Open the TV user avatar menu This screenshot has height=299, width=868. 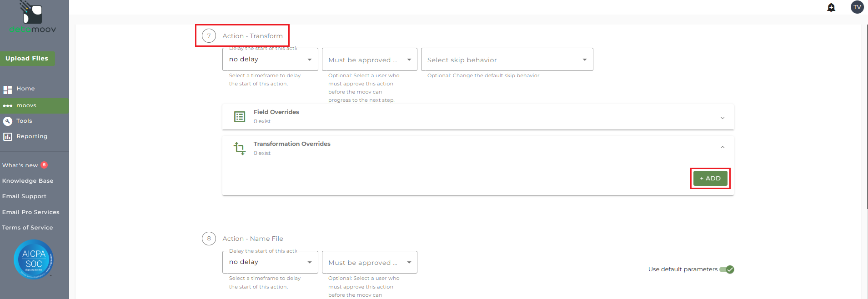click(x=857, y=7)
